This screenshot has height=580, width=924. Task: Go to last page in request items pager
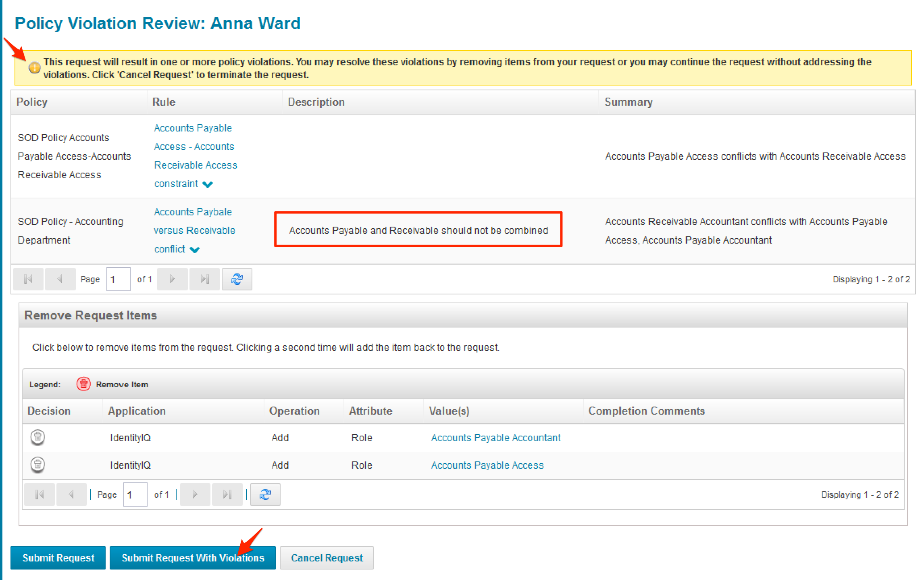point(227,494)
